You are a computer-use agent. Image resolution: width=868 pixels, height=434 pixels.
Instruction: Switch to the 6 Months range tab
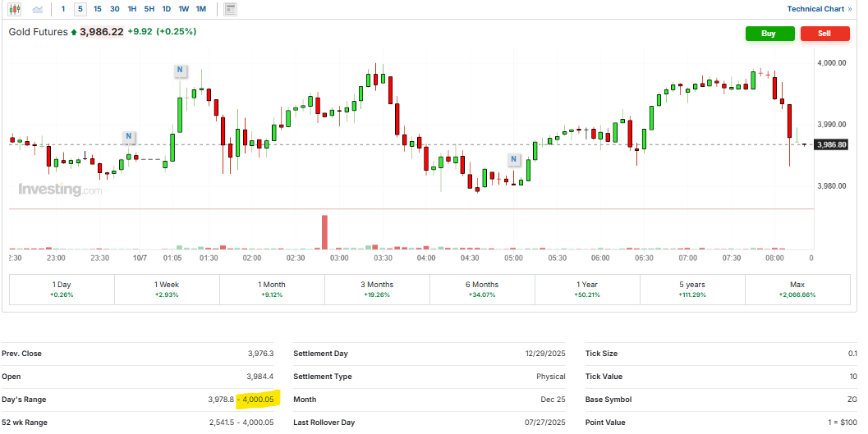(x=482, y=289)
